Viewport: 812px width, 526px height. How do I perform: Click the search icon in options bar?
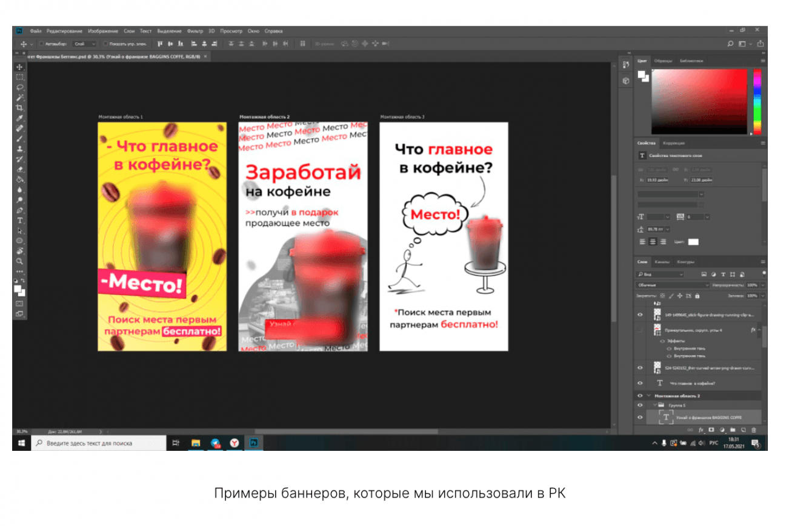731,44
